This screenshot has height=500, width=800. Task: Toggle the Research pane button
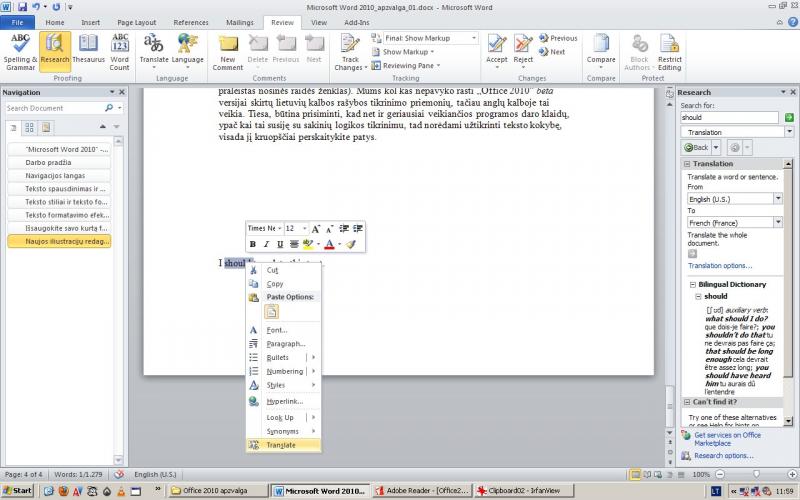click(x=55, y=52)
